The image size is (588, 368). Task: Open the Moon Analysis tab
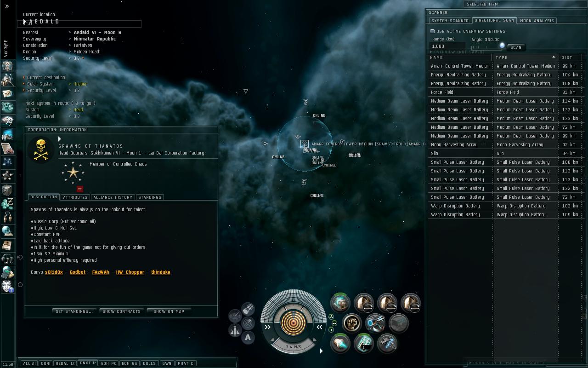coord(537,21)
